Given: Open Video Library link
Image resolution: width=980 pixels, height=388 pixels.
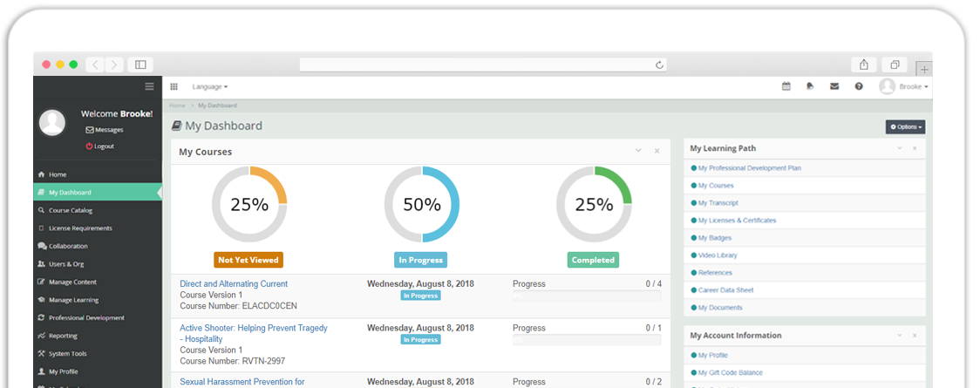Looking at the screenshot, I should pyautogui.click(x=718, y=255).
